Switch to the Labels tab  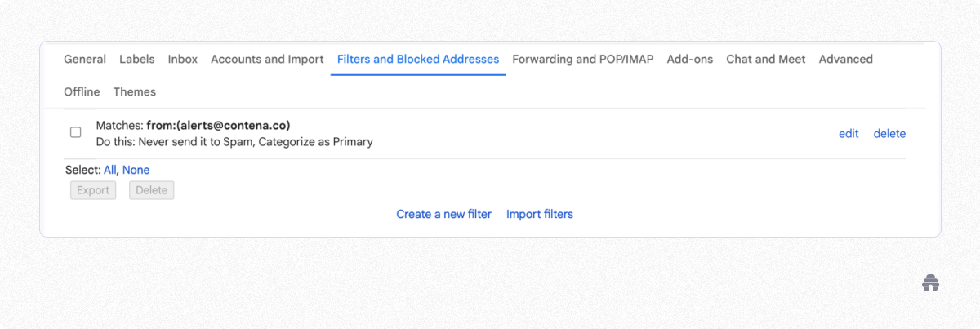coord(137,59)
